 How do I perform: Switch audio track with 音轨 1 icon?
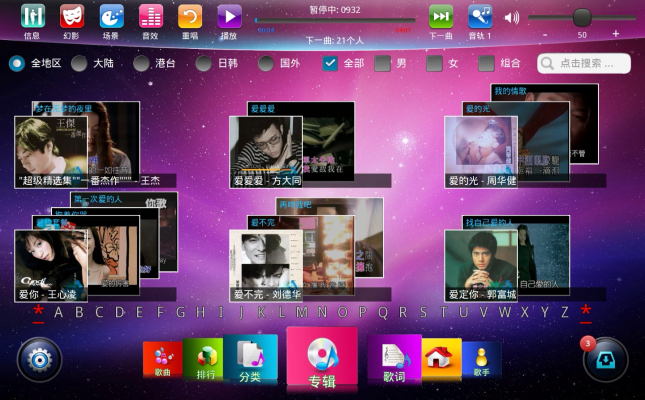click(480, 16)
